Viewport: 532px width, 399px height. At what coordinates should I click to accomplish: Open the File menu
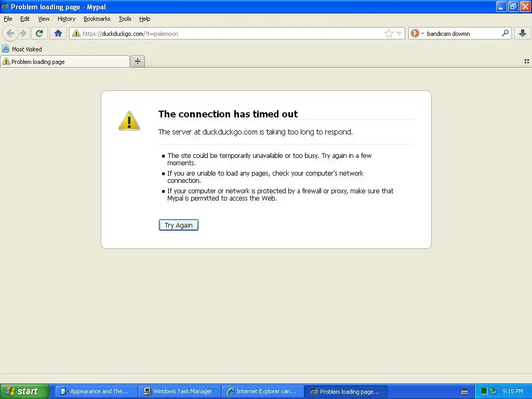point(8,19)
